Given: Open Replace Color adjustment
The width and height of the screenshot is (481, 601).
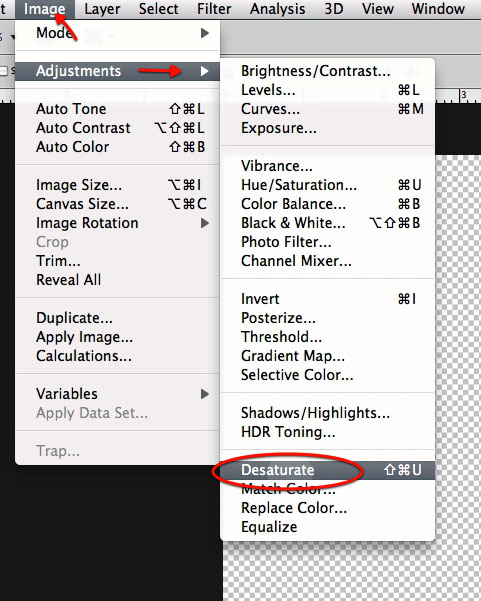Looking at the screenshot, I should point(328,508).
